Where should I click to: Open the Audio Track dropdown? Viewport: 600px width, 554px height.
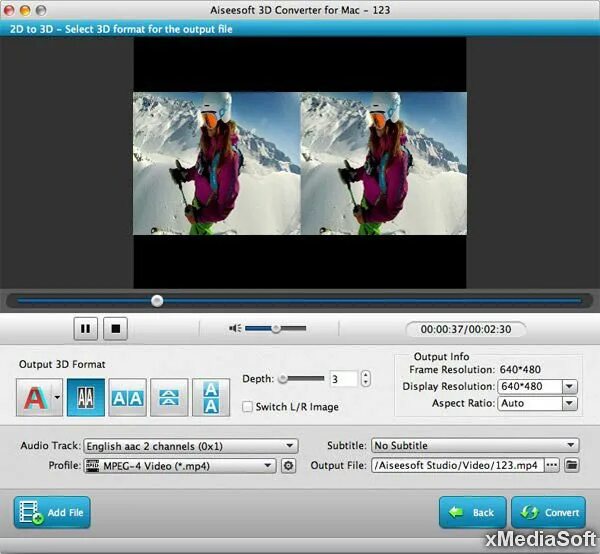tap(191, 446)
